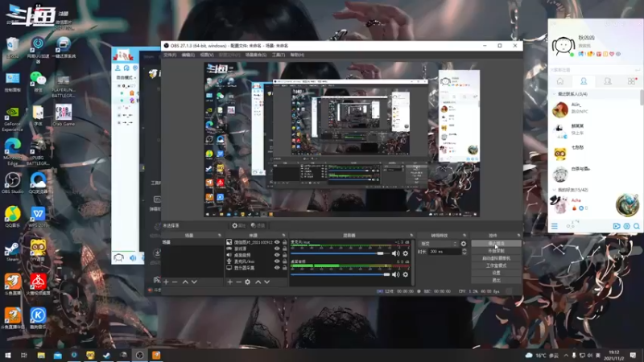Open File Explorer from the taskbar

pyautogui.click(x=41, y=355)
